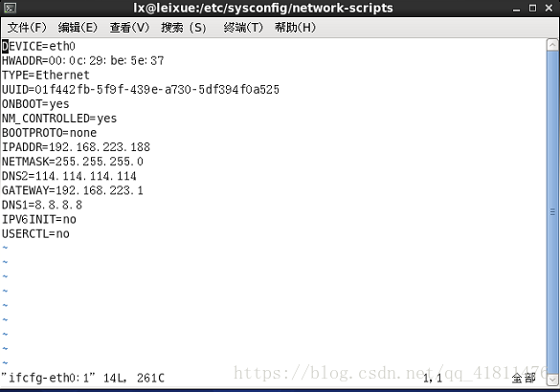Open the 搜索(S) menu
The height and width of the screenshot is (392, 560).
pos(184,28)
